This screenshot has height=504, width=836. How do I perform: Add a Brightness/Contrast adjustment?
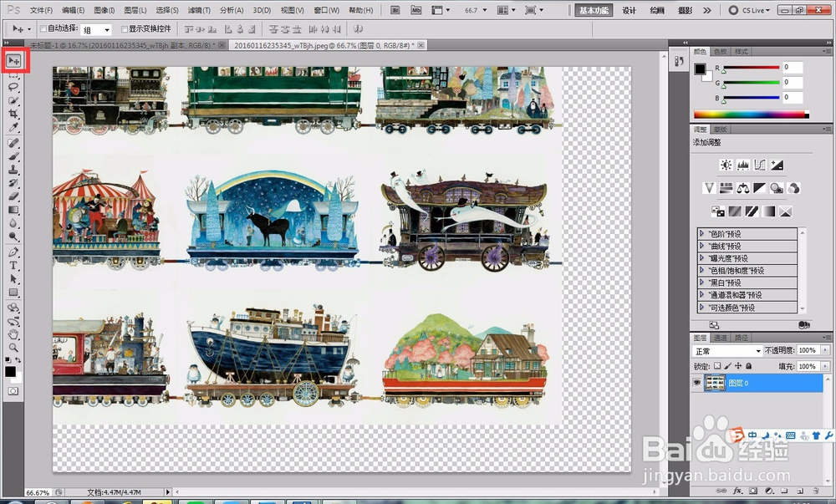click(726, 165)
